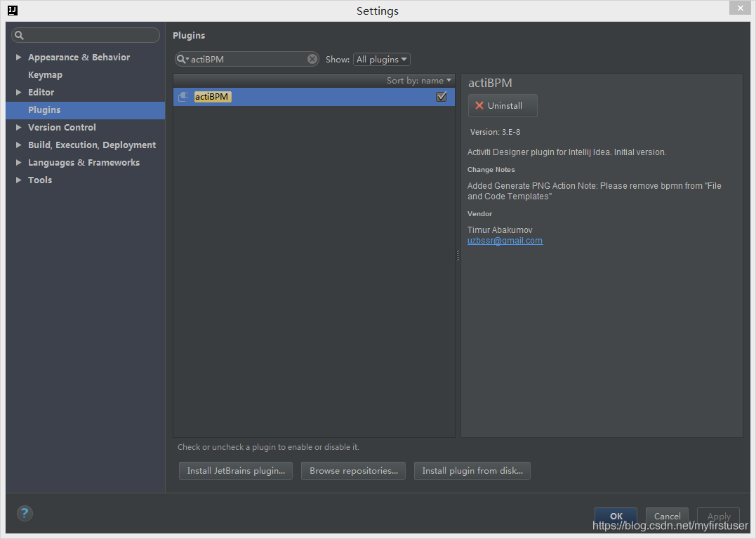Click the plugin search field containing actiBPM
The image size is (756, 539).
click(247, 59)
